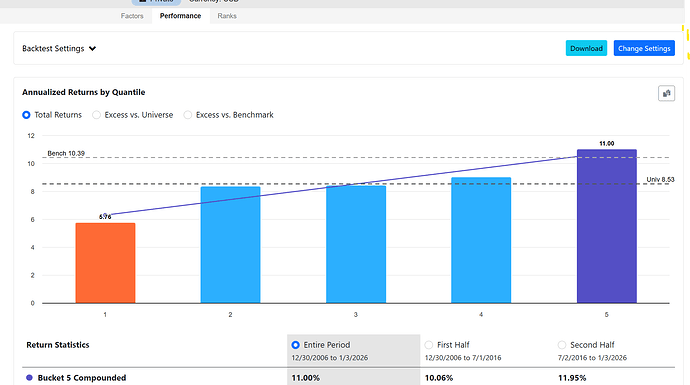The image size is (690, 385).
Task: Click the '5.76' bar value label
Action: pyautogui.click(x=105, y=217)
